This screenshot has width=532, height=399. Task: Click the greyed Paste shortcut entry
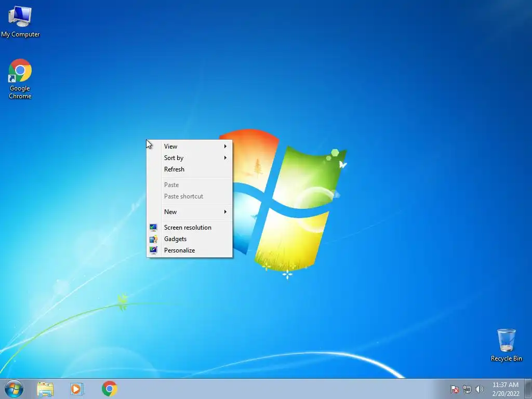189,196
